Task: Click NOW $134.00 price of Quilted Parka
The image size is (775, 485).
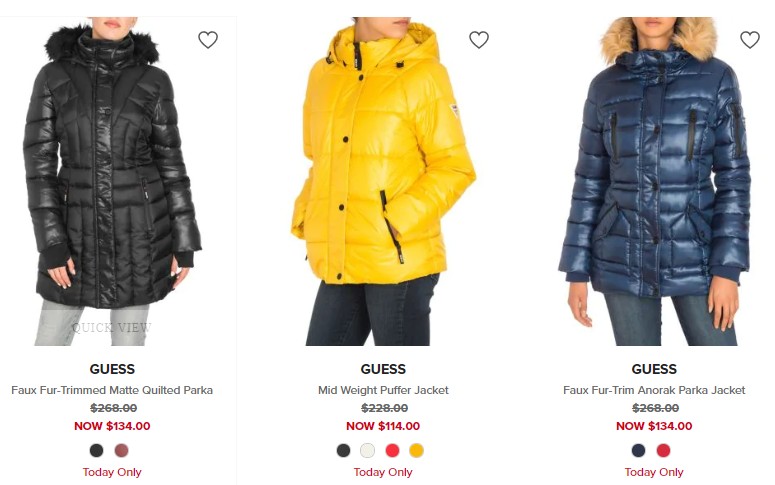Action: click(112, 426)
